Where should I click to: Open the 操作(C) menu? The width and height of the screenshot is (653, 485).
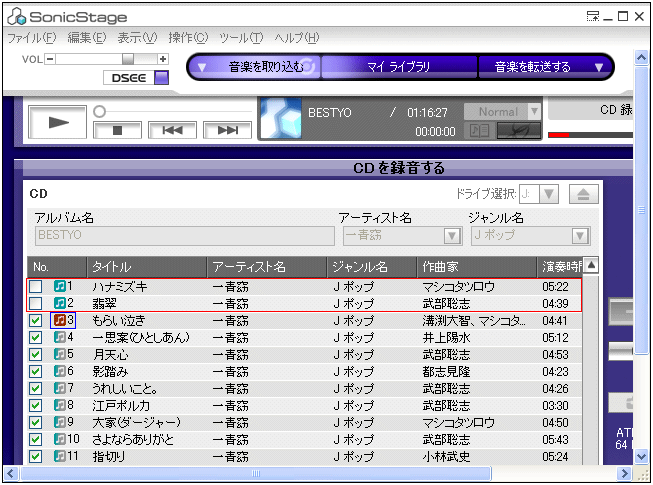[x=188, y=38]
